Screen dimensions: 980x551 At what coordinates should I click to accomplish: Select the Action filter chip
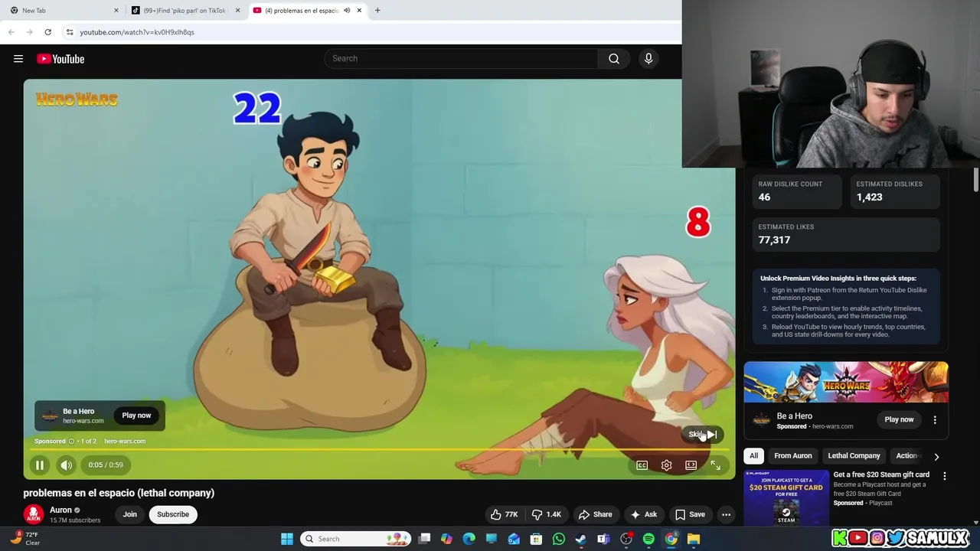(907, 455)
